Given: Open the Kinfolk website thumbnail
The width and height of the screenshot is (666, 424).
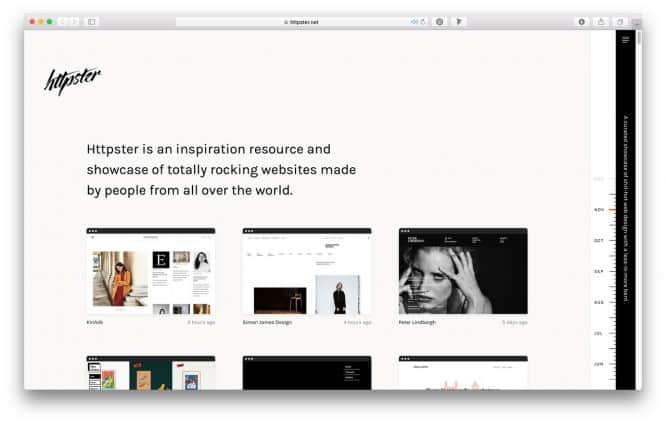Looking at the screenshot, I should coord(151,271).
